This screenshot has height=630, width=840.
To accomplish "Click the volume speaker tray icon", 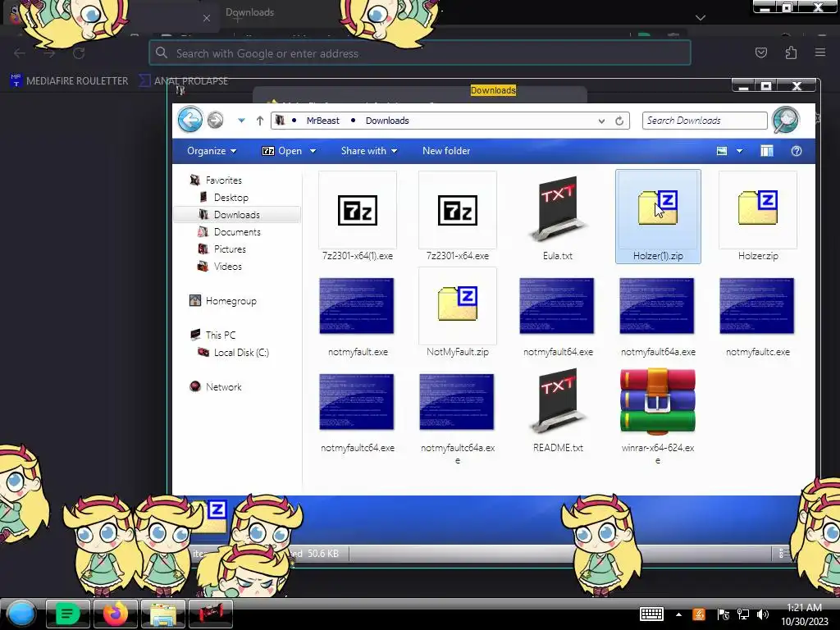I will tap(763, 614).
